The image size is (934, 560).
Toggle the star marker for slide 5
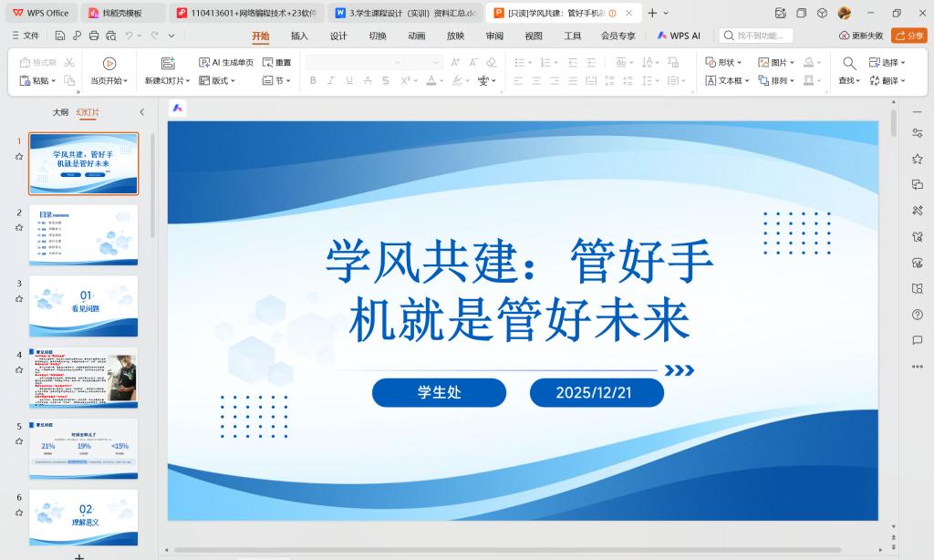(19, 441)
